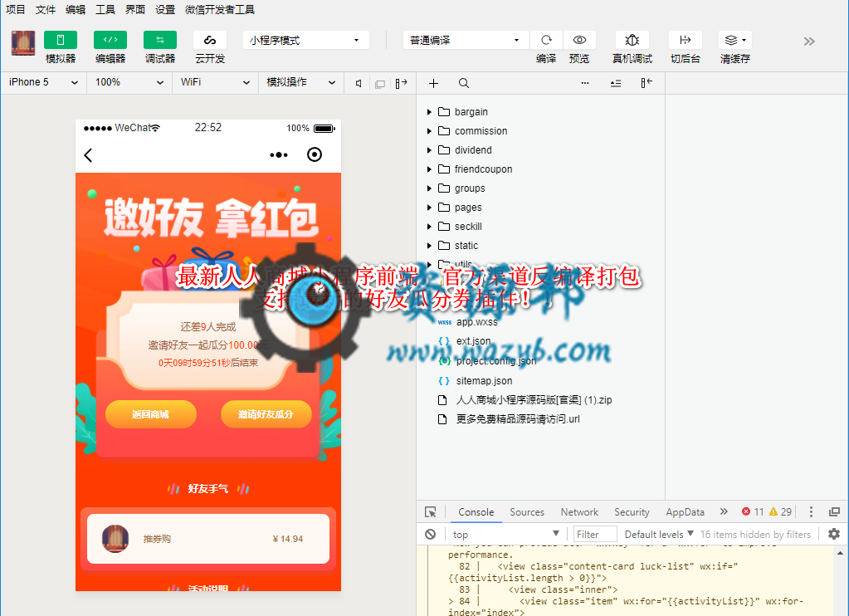Image resolution: width=849 pixels, height=616 pixels.
Task: Click the compile (编译) refresh icon
Action: [x=546, y=40]
